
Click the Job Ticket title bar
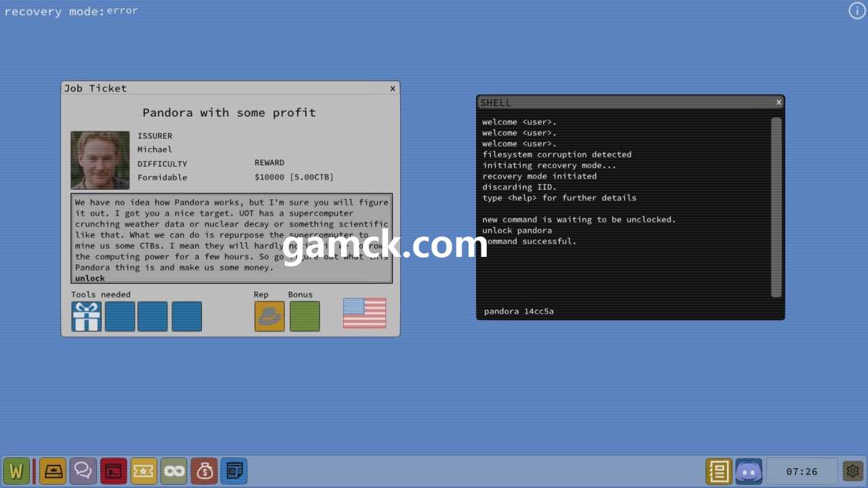(231, 88)
